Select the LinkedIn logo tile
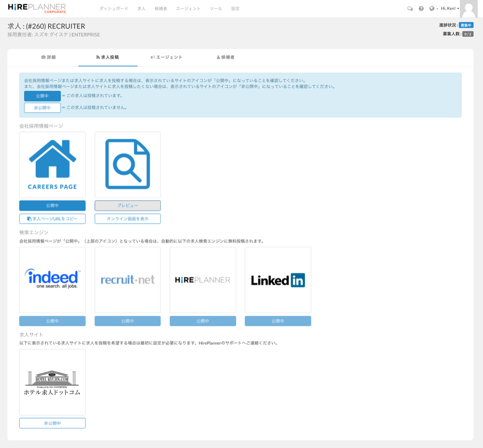The width and height of the screenshot is (483, 448). coord(278,279)
